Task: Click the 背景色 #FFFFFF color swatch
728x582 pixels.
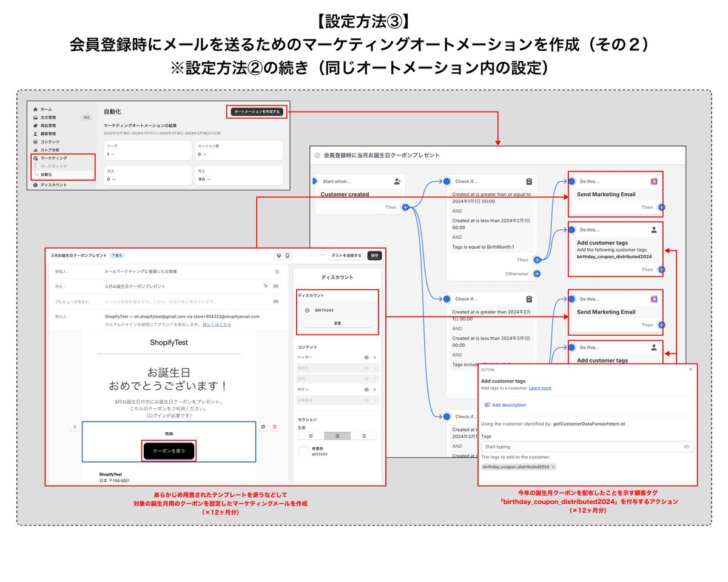Action: [304, 452]
